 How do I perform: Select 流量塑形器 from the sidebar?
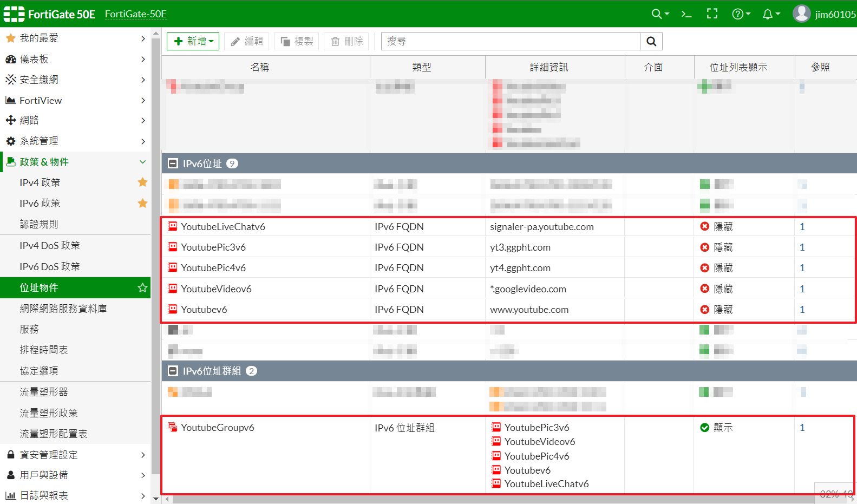[x=44, y=392]
